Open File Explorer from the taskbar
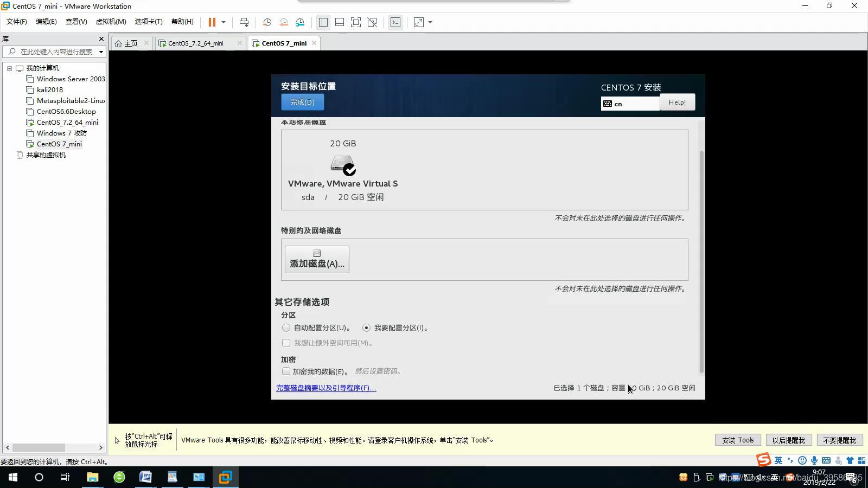The width and height of the screenshot is (868, 488). [92, 477]
